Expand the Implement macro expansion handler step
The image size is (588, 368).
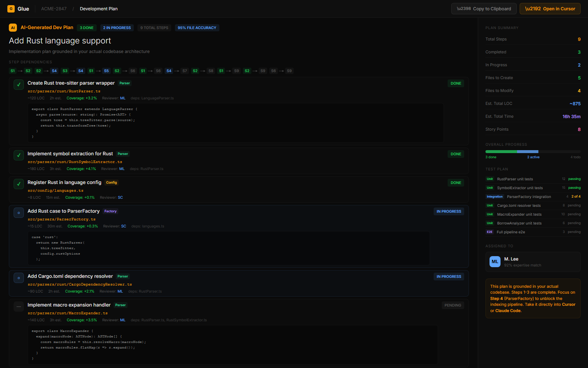point(69,305)
